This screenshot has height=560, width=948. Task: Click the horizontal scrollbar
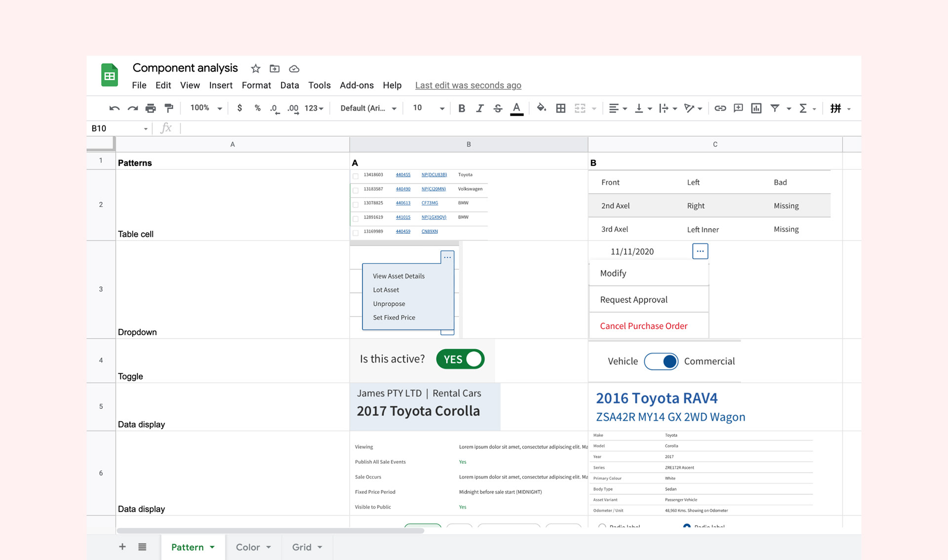point(271,531)
